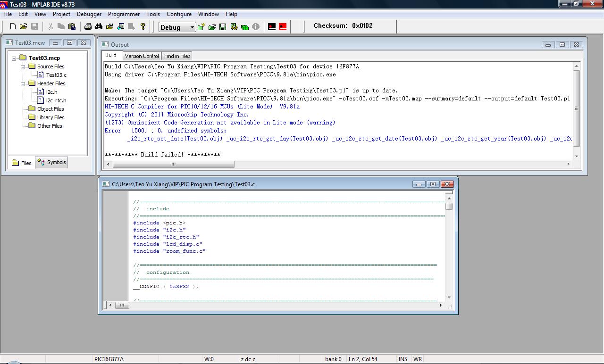This screenshot has height=364, width=604.
Task: Click the Go to Locator icon
Action: [120, 27]
